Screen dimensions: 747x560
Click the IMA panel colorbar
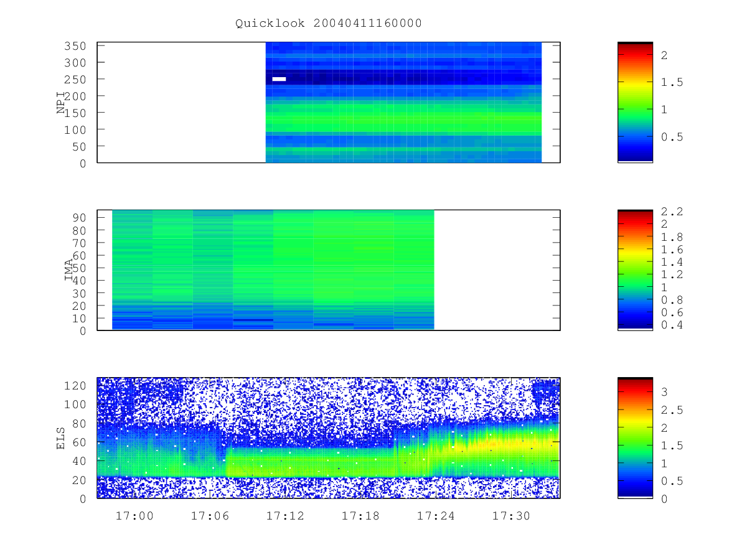635,270
